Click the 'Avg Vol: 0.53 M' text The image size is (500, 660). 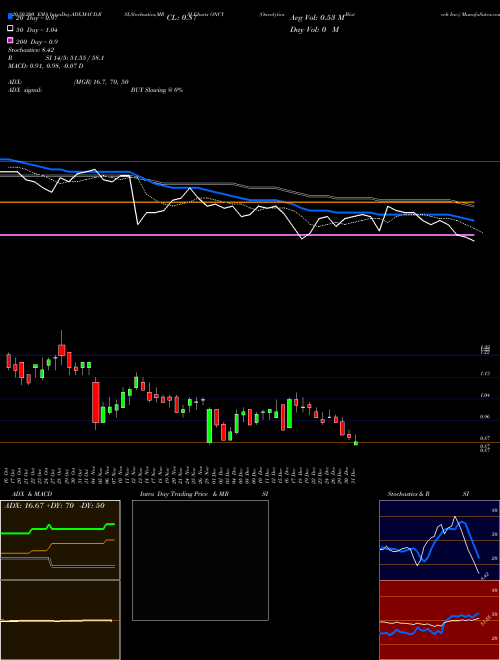pos(317,18)
